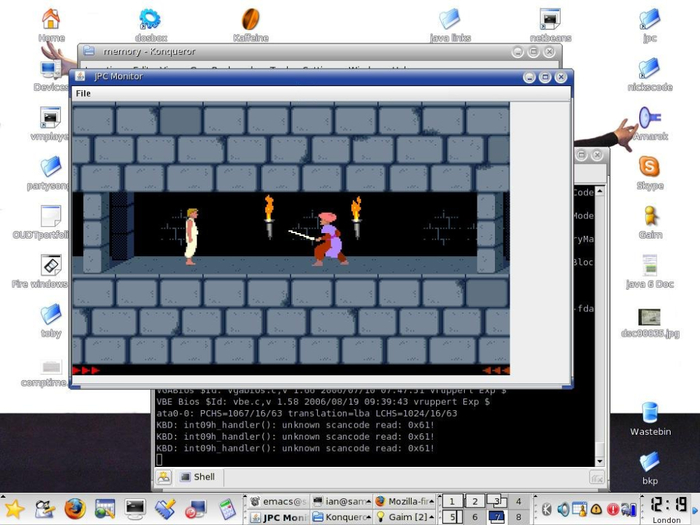Switch to virtual desktop 8 in pager
Viewport: 700px width, 525px height.
[x=518, y=517]
